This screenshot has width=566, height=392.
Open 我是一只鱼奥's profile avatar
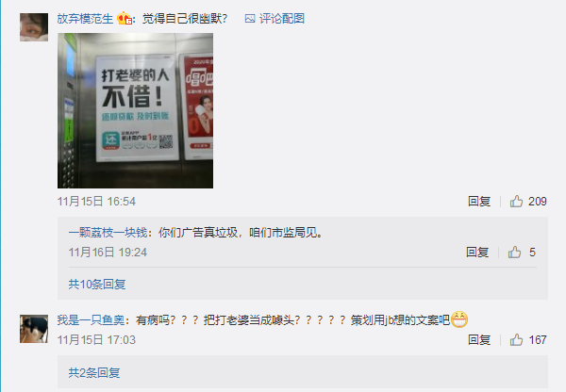click(x=34, y=329)
